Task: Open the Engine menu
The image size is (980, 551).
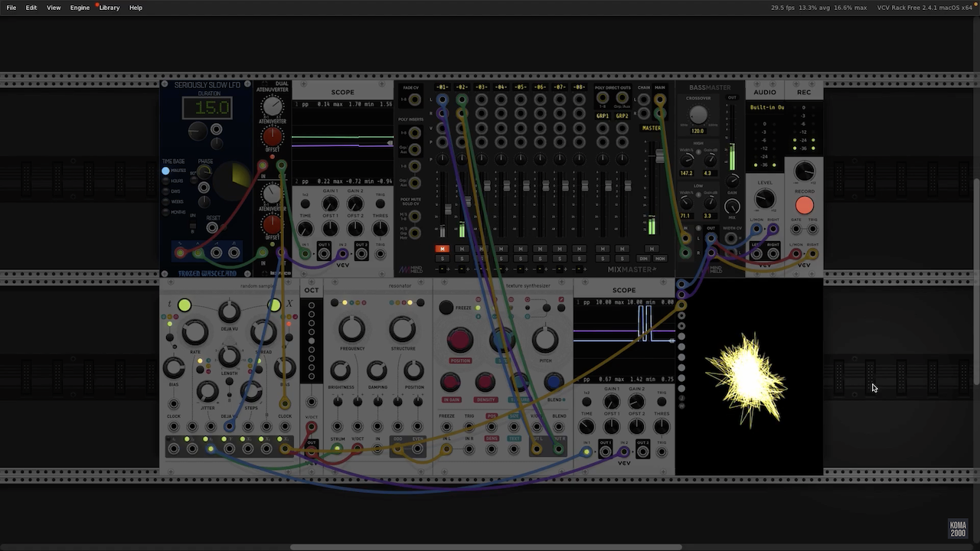Action: point(80,8)
